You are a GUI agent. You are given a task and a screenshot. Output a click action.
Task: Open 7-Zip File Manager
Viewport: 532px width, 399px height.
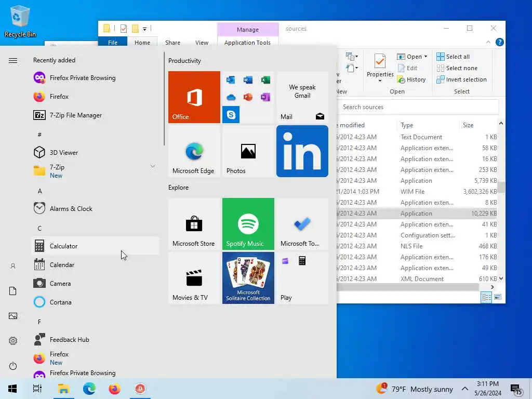(96, 115)
